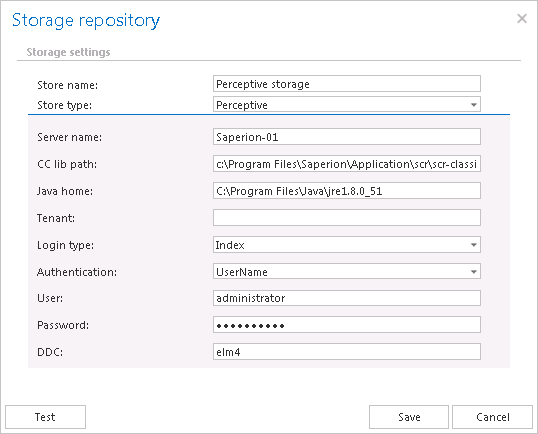Screen dimensions: 538x434
Task: Click the CC lib path field
Action: point(347,164)
